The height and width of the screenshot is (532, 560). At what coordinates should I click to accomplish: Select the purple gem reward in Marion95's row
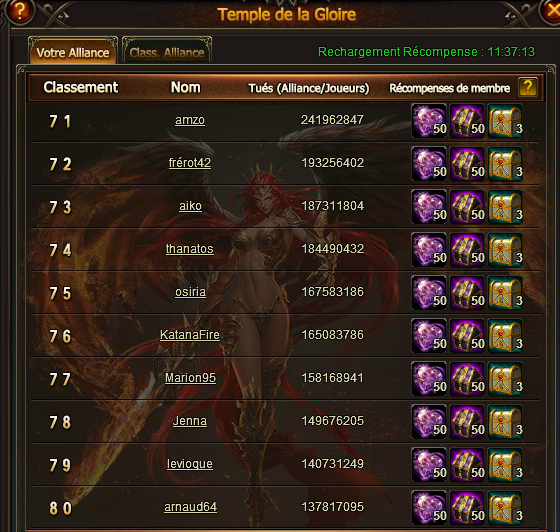429,379
